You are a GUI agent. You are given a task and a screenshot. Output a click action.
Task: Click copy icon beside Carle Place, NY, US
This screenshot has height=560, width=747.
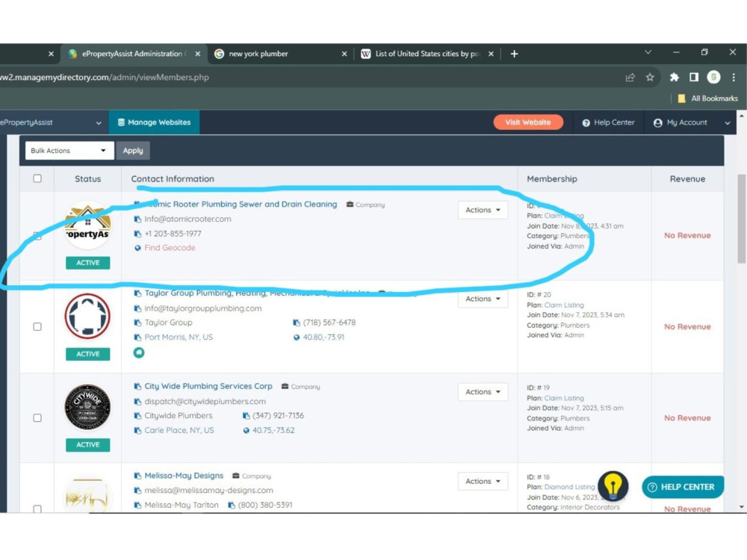click(137, 431)
